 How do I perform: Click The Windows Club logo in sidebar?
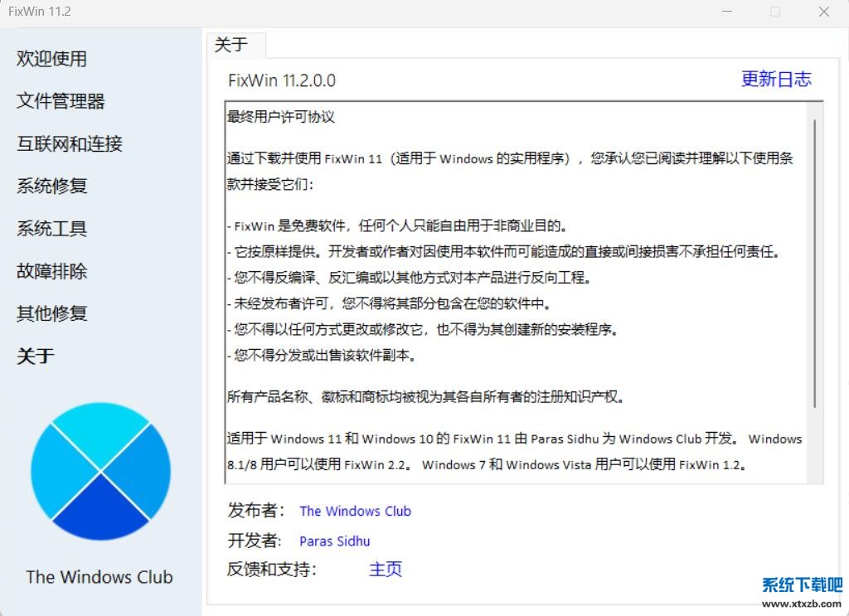pyautogui.click(x=99, y=471)
